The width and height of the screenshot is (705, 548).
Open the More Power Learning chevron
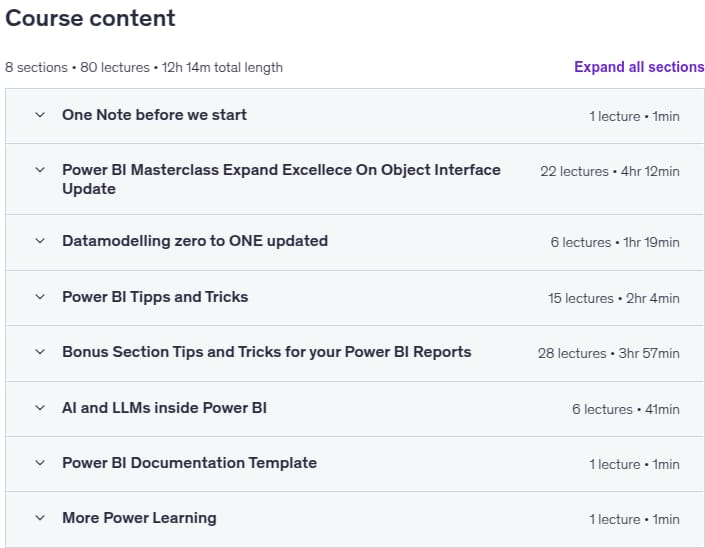coord(40,518)
